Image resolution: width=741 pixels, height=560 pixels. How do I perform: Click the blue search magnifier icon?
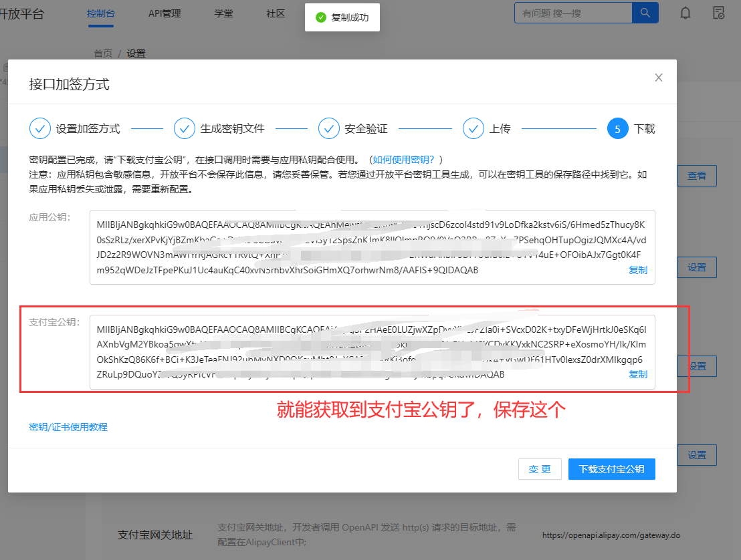click(x=645, y=12)
